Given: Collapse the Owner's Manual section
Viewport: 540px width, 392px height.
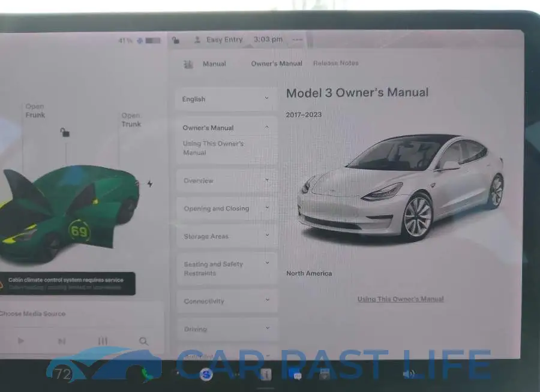Looking at the screenshot, I should point(226,128).
